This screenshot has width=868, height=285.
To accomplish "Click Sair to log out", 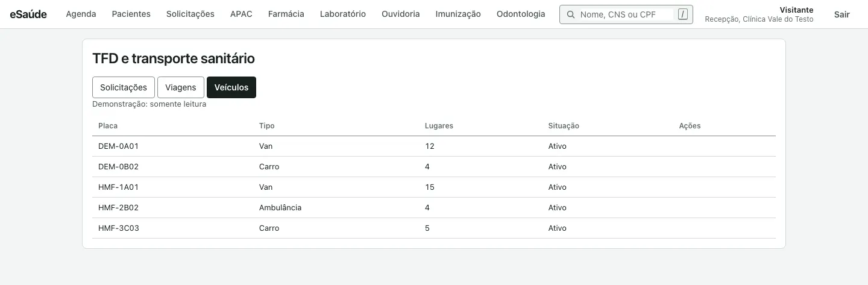I will [x=842, y=14].
